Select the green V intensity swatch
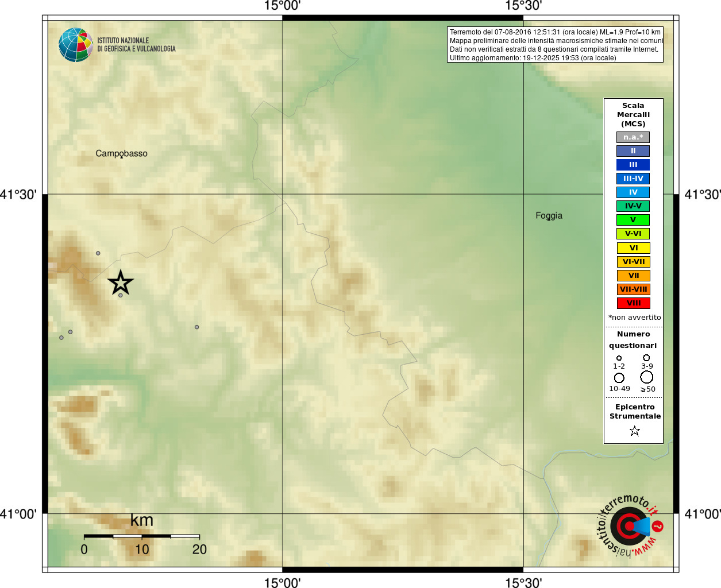The height and width of the screenshot is (588, 721). click(x=633, y=220)
